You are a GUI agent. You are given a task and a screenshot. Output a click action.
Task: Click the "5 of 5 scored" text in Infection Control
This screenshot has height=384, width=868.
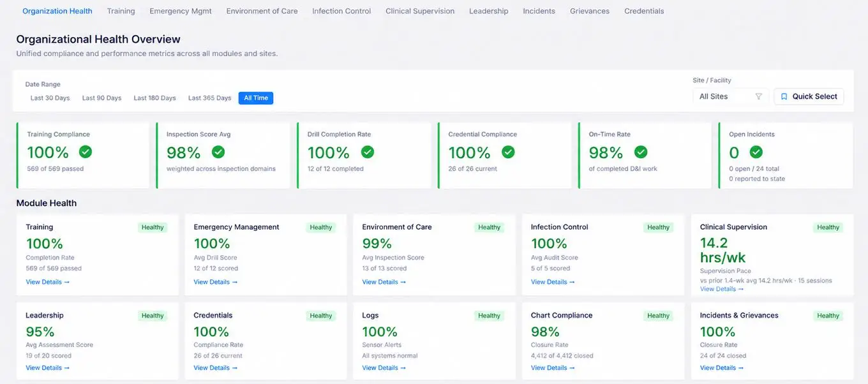click(x=551, y=269)
